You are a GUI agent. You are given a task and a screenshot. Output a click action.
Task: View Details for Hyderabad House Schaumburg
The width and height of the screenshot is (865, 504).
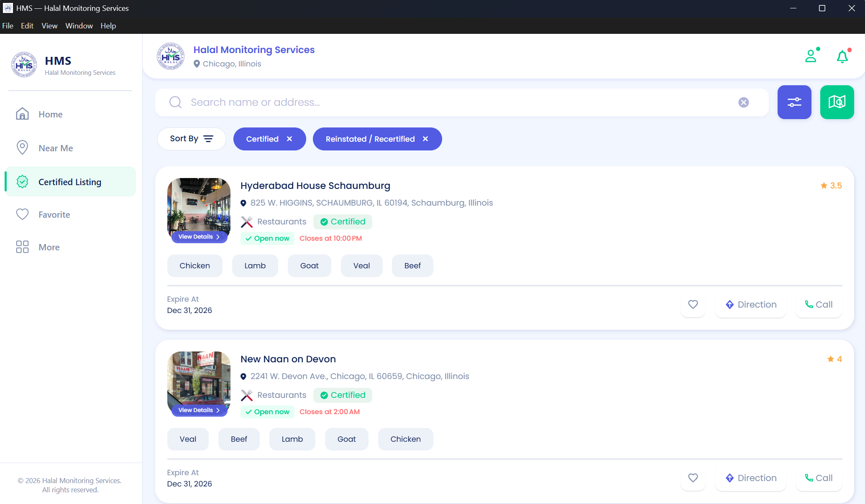(199, 237)
